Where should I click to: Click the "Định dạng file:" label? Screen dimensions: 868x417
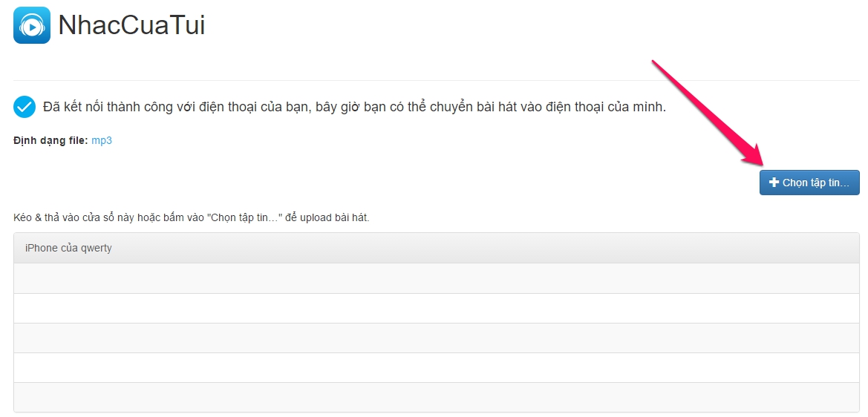50,140
